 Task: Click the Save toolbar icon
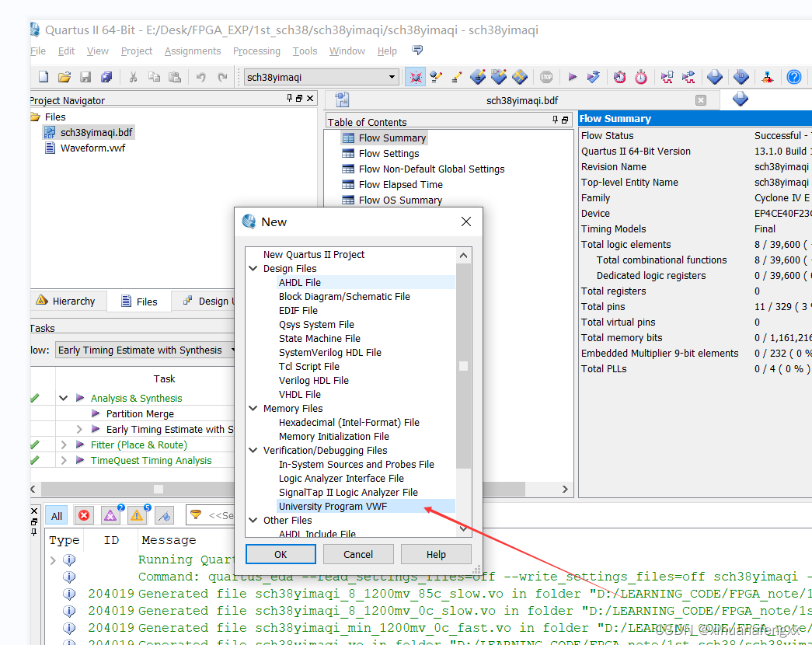(85, 77)
